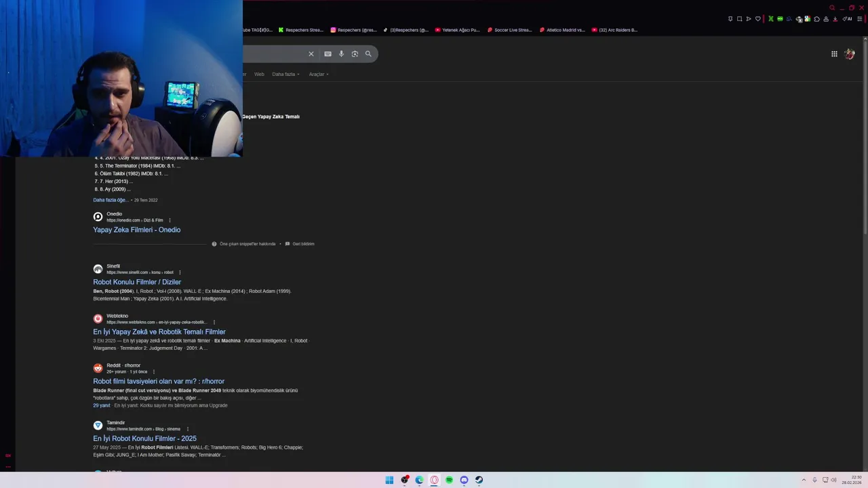This screenshot has width=868, height=488.
Task: Click the '7. Her (2013)' list item
Action: coord(113,181)
